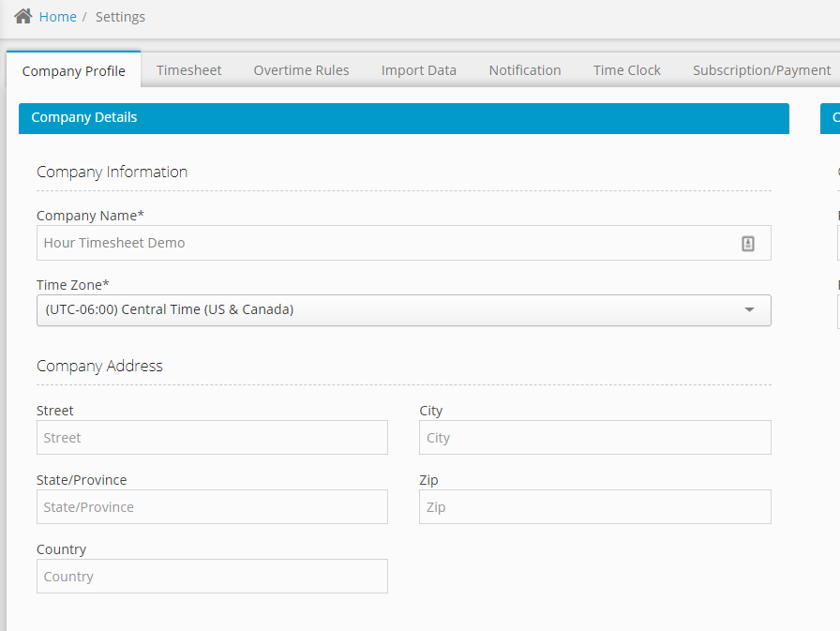The width and height of the screenshot is (840, 631).
Task: Click the State/Province field
Action: click(211, 506)
